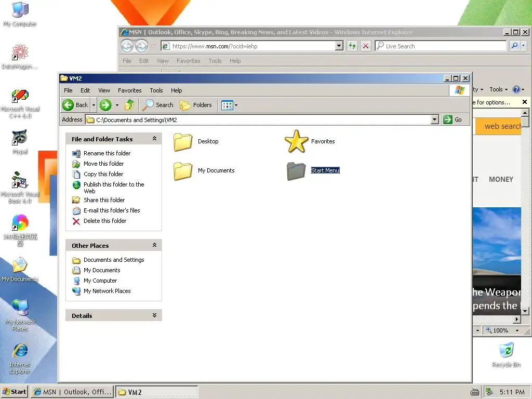Viewport: 532px width, 399px height.
Task: Click the green Forward arrow in VM2
Action: click(x=105, y=105)
